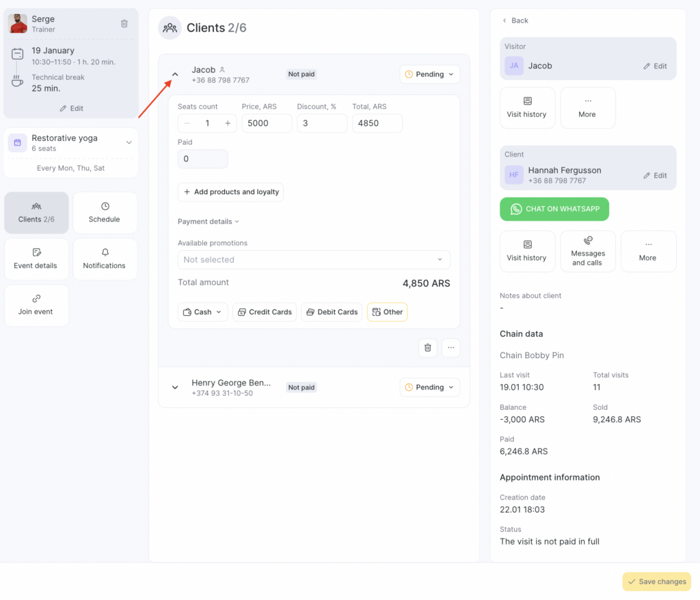The image size is (700, 600).
Task: Click the Discount percent input field
Action: (x=322, y=124)
